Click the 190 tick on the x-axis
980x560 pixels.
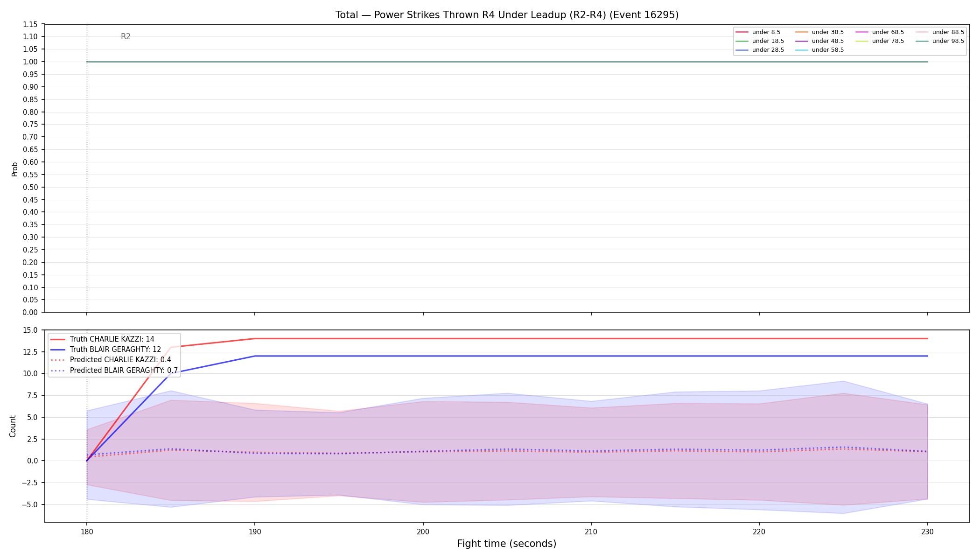[254, 531]
